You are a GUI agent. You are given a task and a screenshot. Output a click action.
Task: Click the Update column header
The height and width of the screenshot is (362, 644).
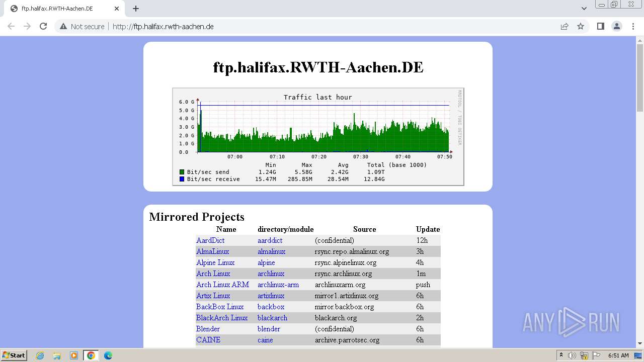pyautogui.click(x=428, y=229)
